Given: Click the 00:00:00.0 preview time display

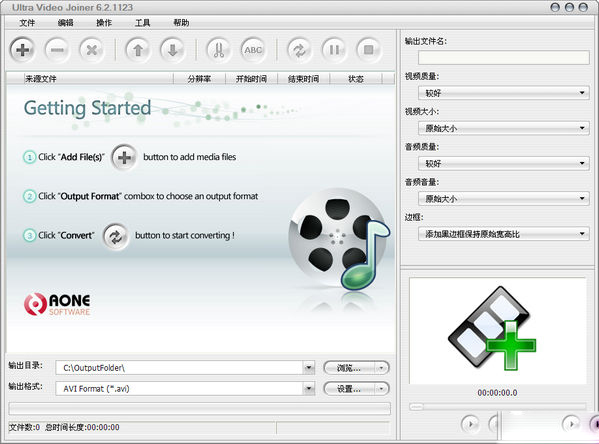Looking at the screenshot, I should click(x=497, y=393).
